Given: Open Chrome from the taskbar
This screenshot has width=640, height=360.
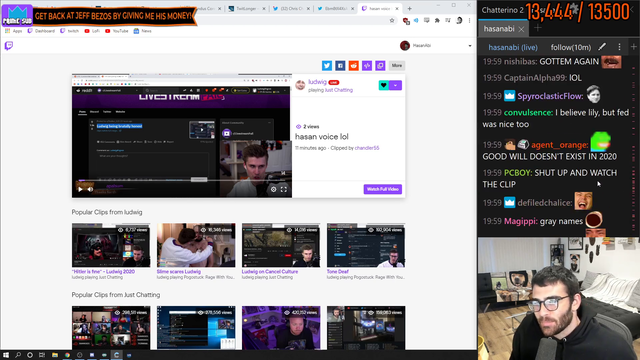Looking at the screenshot, I should point(67,355).
